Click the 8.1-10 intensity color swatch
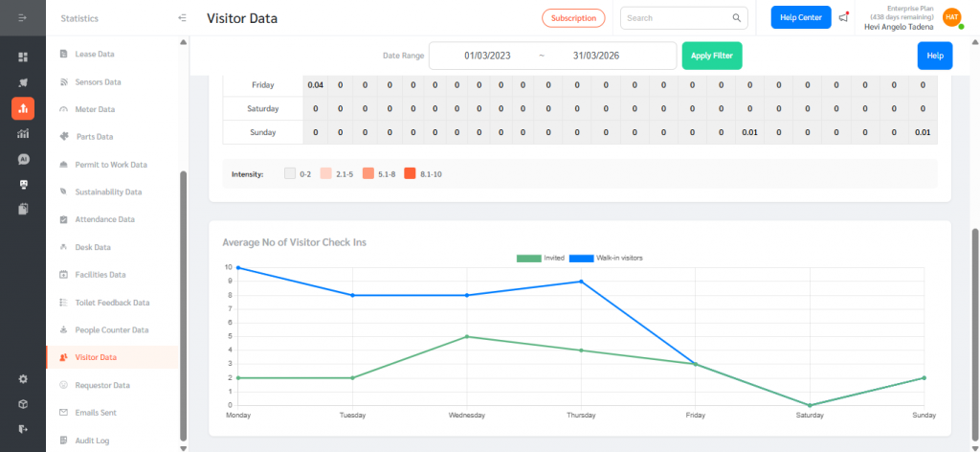Screen dimensions: 980x452 (410, 174)
